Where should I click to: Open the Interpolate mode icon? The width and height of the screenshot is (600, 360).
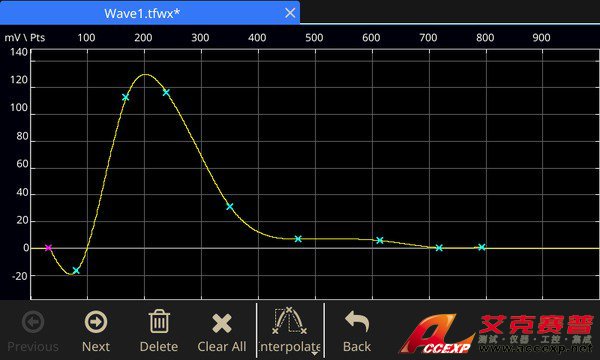coord(289,321)
